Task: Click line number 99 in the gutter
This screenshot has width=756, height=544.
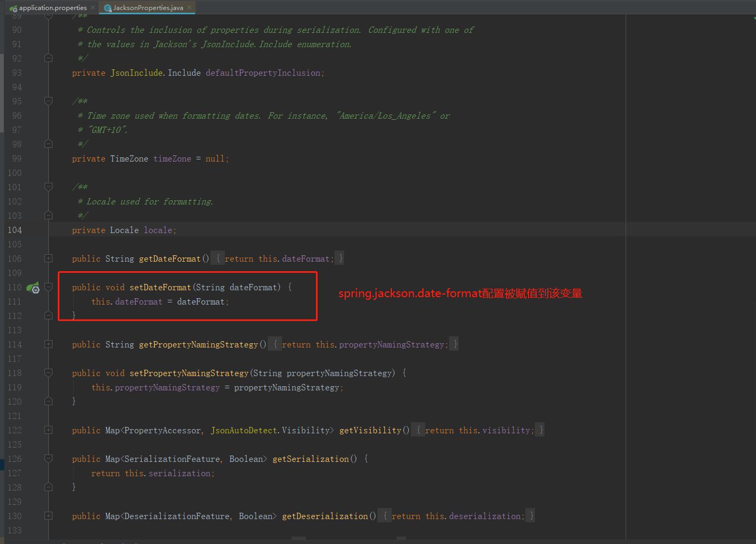Action: pos(16,158)
